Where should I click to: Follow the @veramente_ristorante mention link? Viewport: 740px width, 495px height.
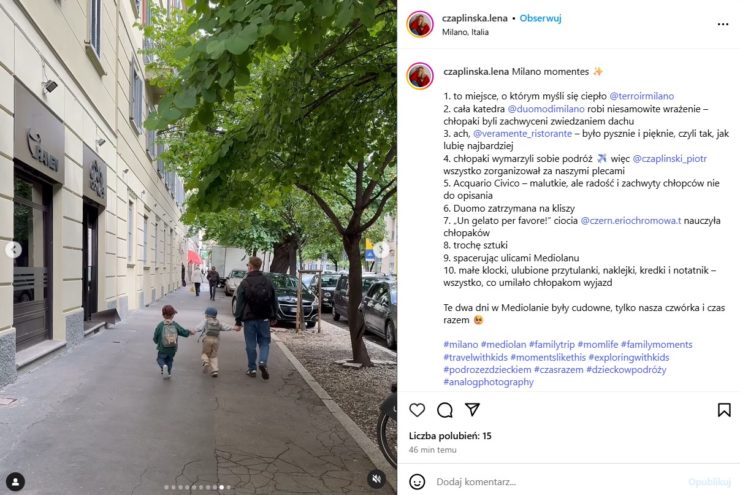(x=522, y=134)
